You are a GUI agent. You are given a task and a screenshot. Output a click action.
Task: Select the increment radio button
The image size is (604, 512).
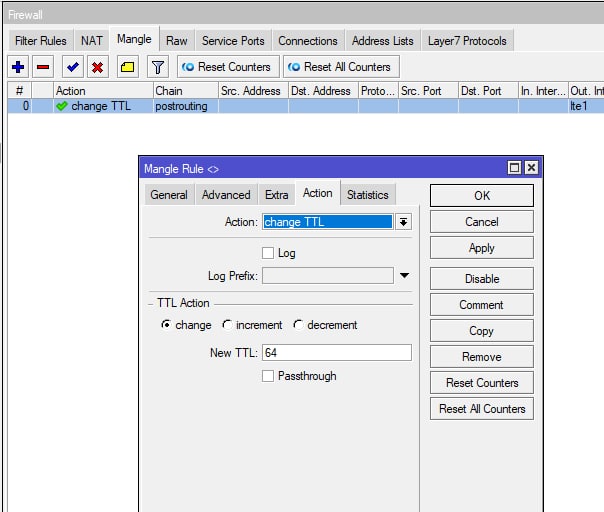227,325
